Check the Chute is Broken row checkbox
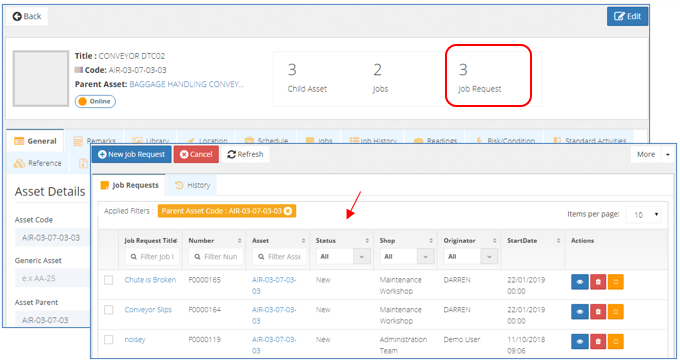680x363 pixels. pyautogui.click(x=108, y=280)
